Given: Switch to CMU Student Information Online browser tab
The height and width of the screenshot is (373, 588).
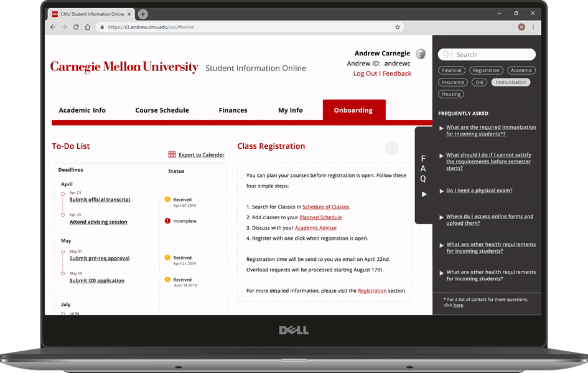Looking at the screenshot, I should tap(92, 14).
